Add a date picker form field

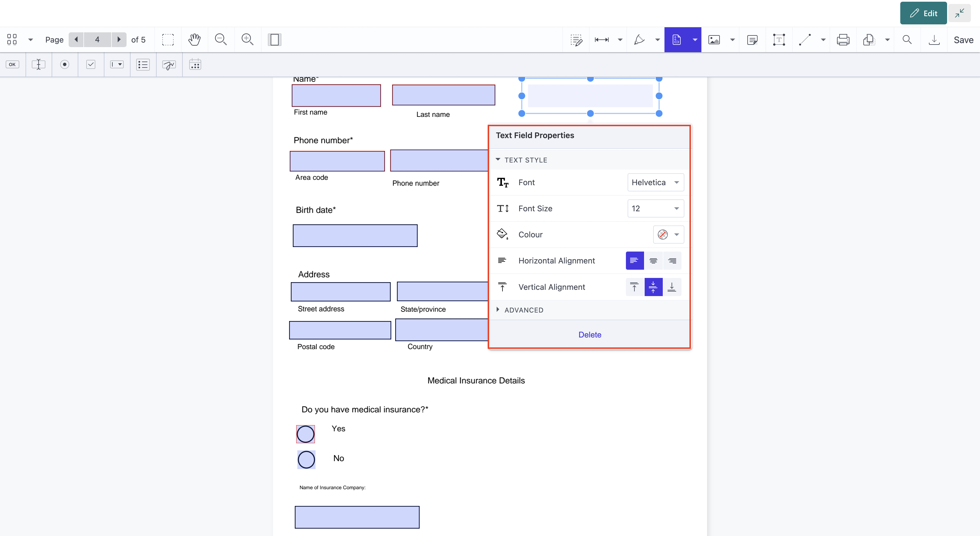(195, 65)
